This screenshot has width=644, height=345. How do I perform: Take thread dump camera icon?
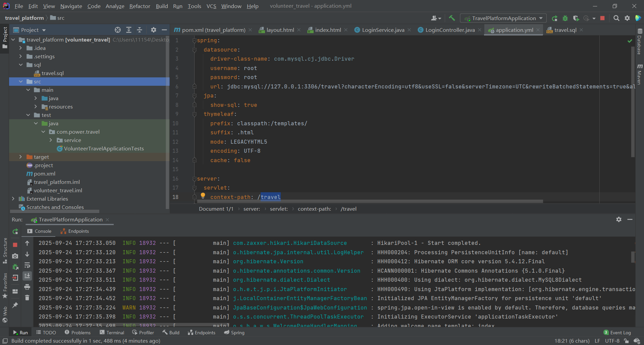click(x=15, y=256)
